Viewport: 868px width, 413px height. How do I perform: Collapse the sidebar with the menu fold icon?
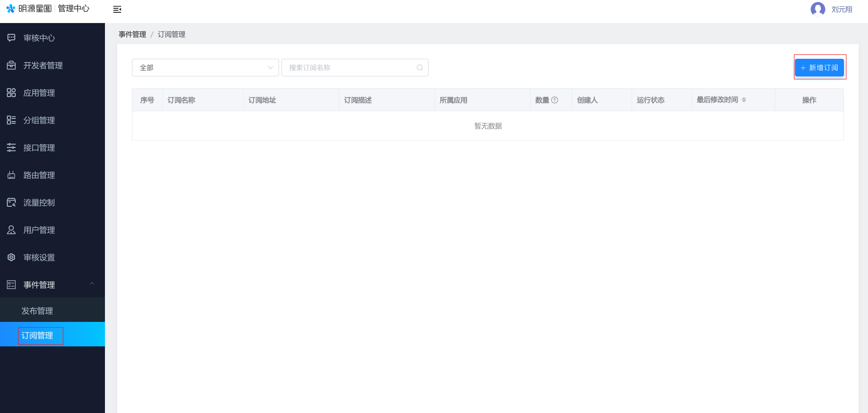[x=117, y=9]
